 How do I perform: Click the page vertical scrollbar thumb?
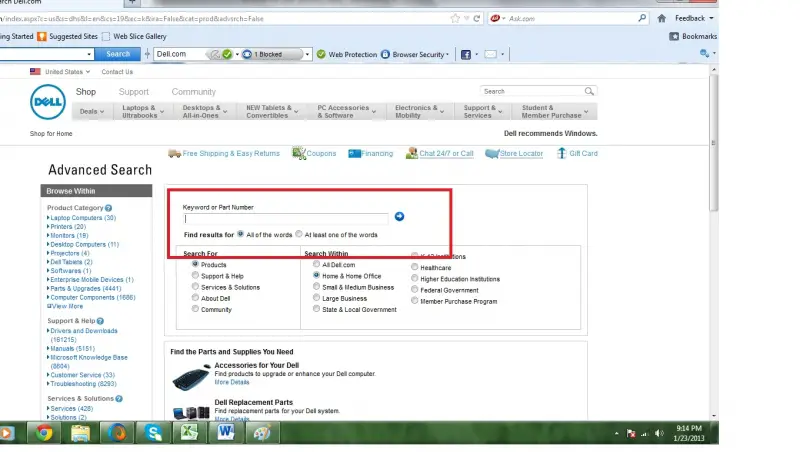click(x=714, y=143)
